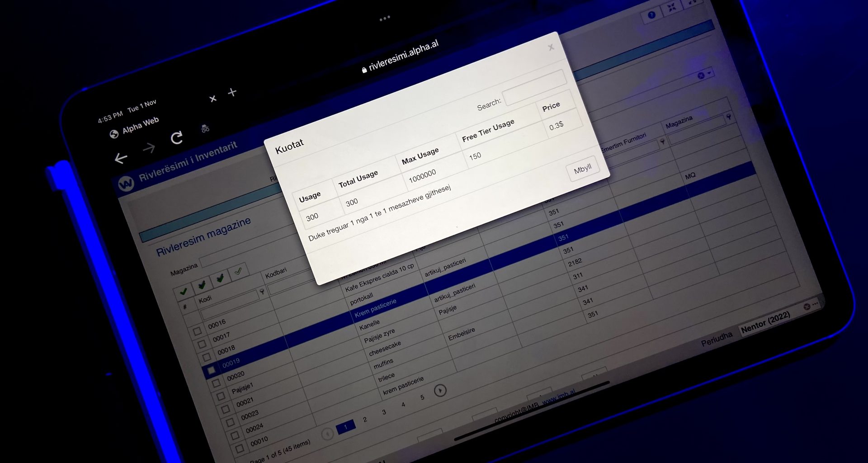Go to page 5 of the grid
The image size is (868, 463).
tap(422, 397)
